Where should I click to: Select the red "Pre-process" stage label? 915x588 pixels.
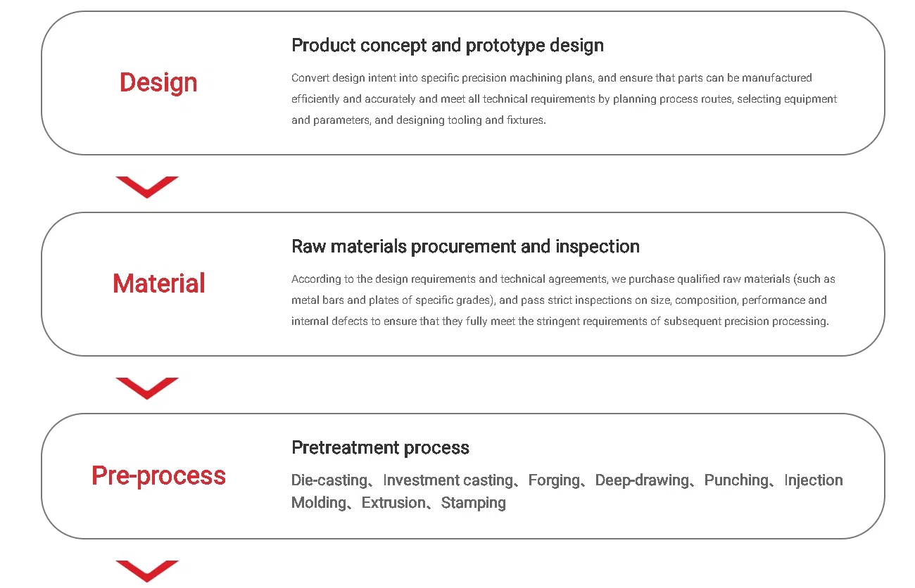(x=158, y=476)
